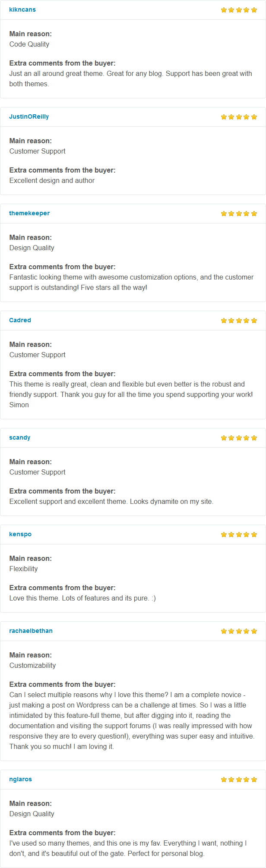Screen dimensions: 266x868
Task: Click rachaelbethan's long buyer comment paragraph
Action: point(132,720)
